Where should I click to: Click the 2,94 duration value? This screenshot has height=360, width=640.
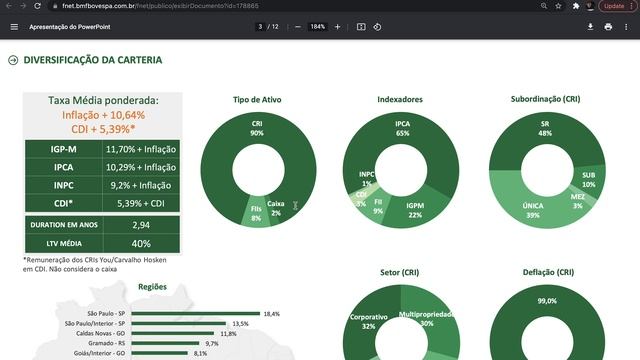click(x=141, y=225)
